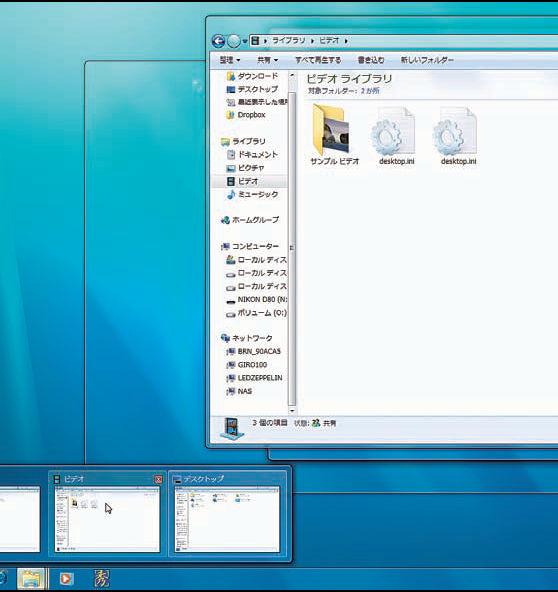Open the 整理 dropdown menu
558x592 pixels.
point(230,60)
